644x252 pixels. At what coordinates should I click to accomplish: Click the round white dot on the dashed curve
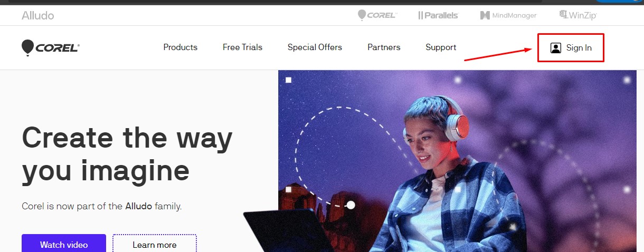coord(351,205)
